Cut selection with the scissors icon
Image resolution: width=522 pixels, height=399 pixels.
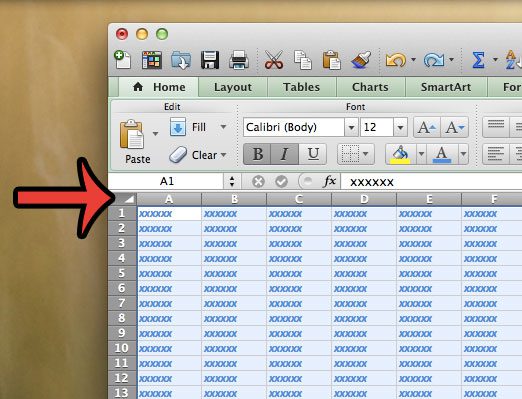[274, 60]
